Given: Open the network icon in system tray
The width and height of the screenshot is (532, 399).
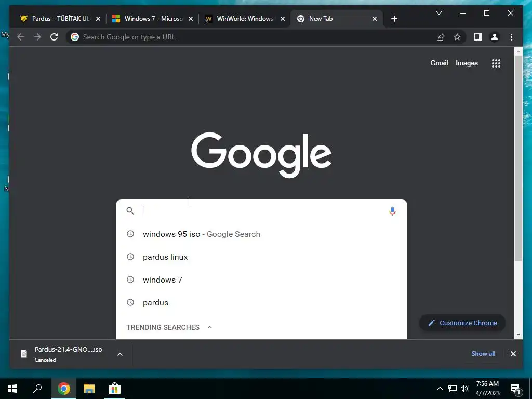Looking at the screenshot, I should [453, 389].
